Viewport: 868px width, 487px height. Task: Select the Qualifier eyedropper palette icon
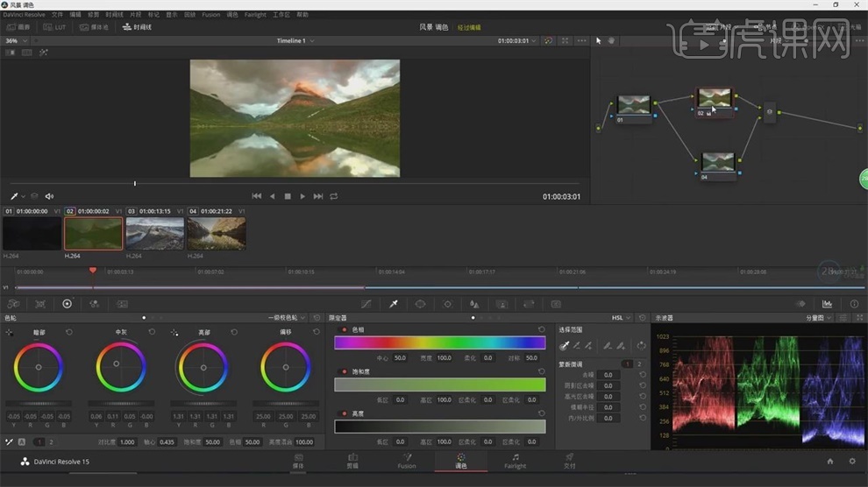pos(394,304)
